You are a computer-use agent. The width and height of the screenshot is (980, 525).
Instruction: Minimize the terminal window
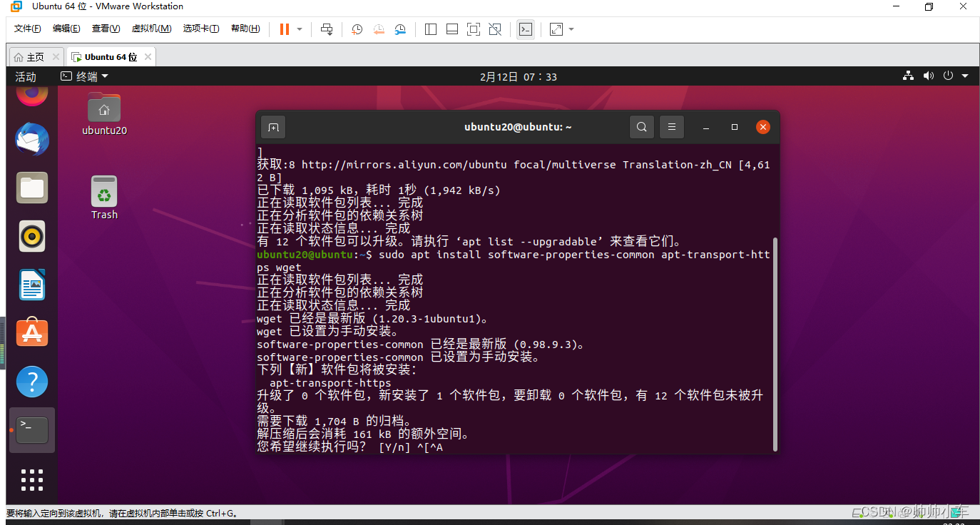point(706,127)
